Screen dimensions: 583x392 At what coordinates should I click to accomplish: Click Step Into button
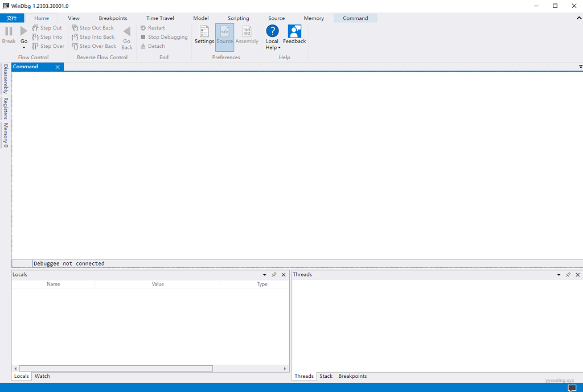pyautogui.click(x=48, y=37)
